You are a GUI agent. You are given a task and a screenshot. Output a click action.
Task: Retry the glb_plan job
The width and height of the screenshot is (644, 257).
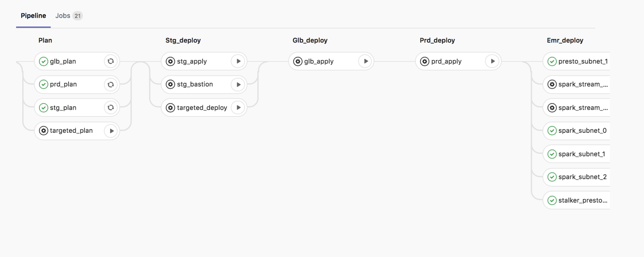(111, 61)
